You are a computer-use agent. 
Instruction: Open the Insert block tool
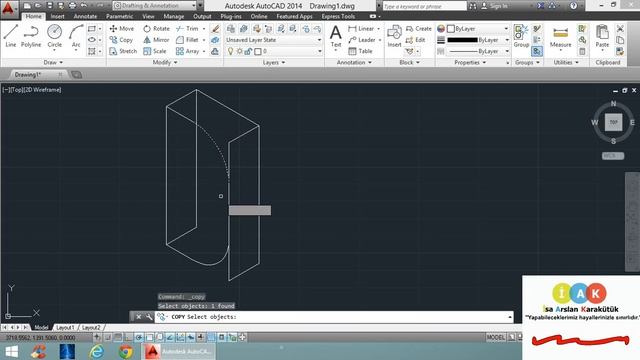394,36
